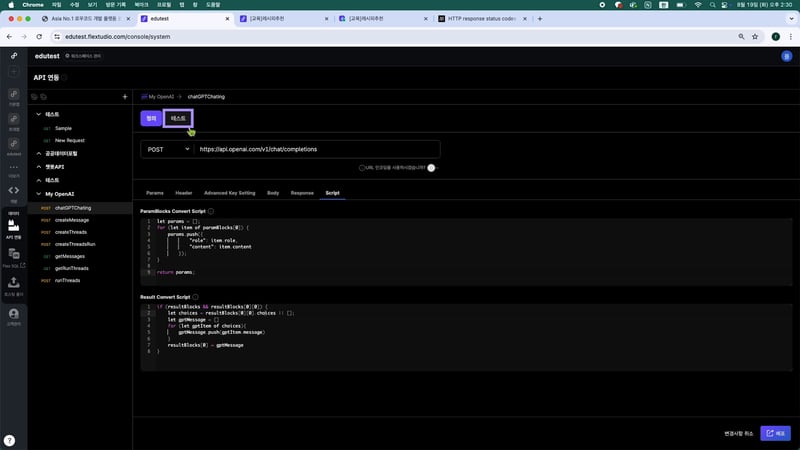The width and height of the screenshot is (800, 450).
Task: Open the help question mark icon
Action: [9, 439]
